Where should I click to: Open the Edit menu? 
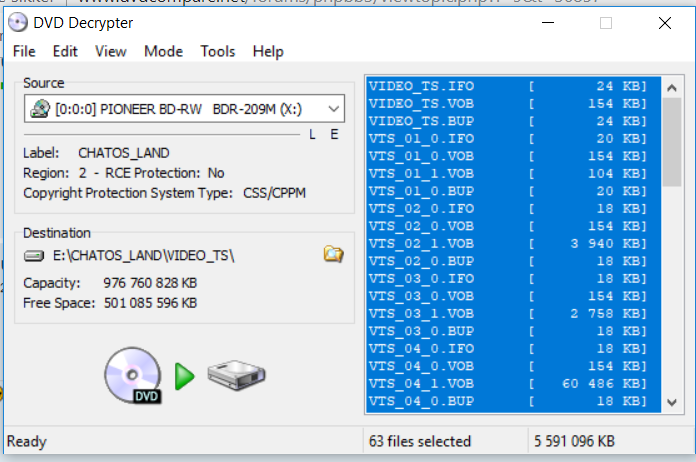point(65,51)
